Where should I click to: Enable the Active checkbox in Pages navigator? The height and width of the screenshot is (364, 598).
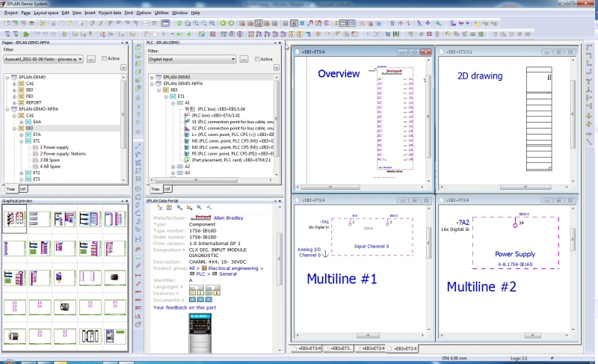[x=104, y=58]
